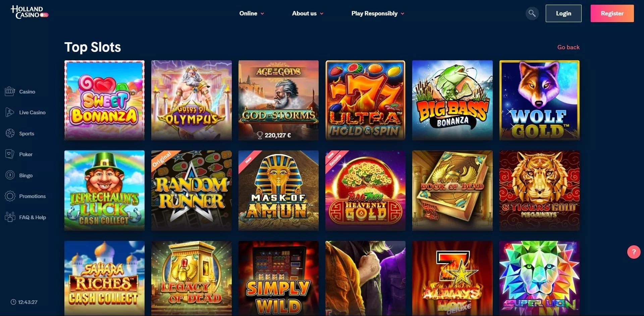Click the red help question bubble
The height and width of the screenshot is (316, 644).
click(634, 252)
